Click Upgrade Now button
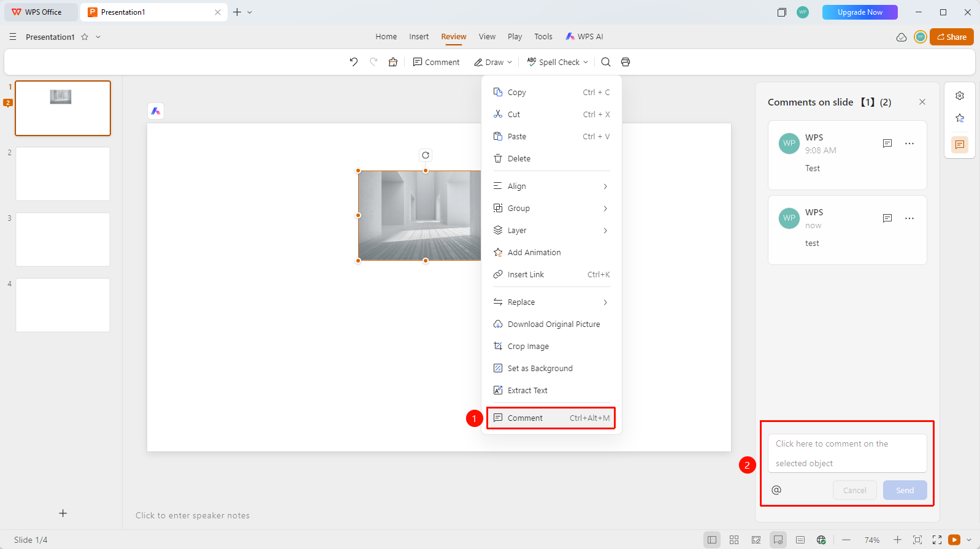980x549 pixels. tap(860, 12)
